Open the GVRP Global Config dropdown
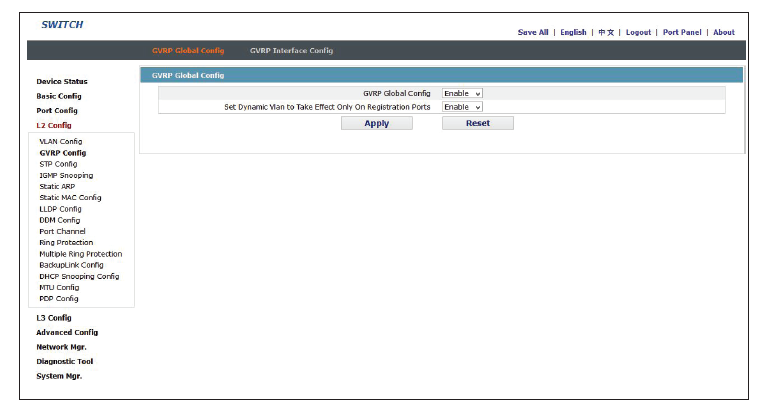This screenshot has height=411, width=772. point(462,94)
